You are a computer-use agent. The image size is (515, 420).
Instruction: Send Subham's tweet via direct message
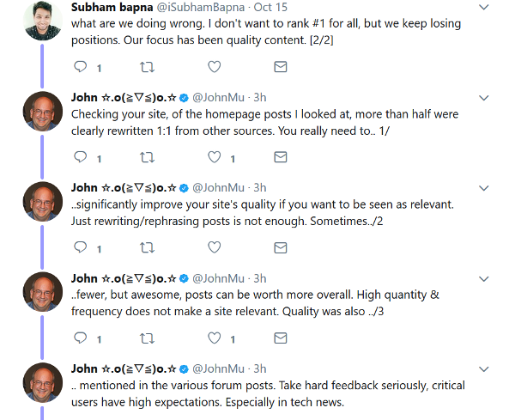[x=280, y=67]
